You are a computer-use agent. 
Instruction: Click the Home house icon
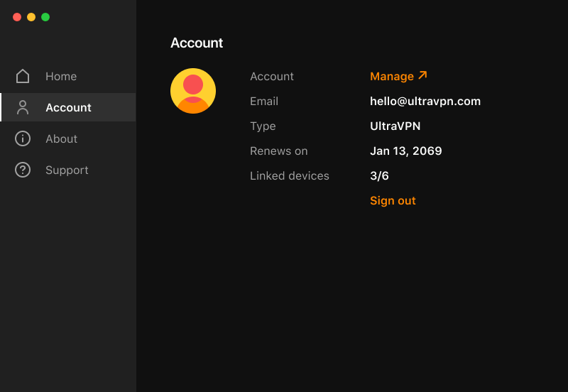click(23, 76)
